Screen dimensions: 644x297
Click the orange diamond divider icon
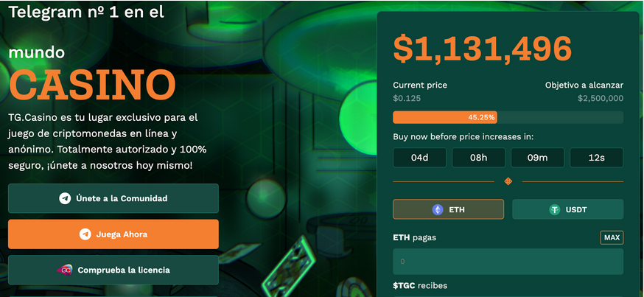tap(508, 181)
